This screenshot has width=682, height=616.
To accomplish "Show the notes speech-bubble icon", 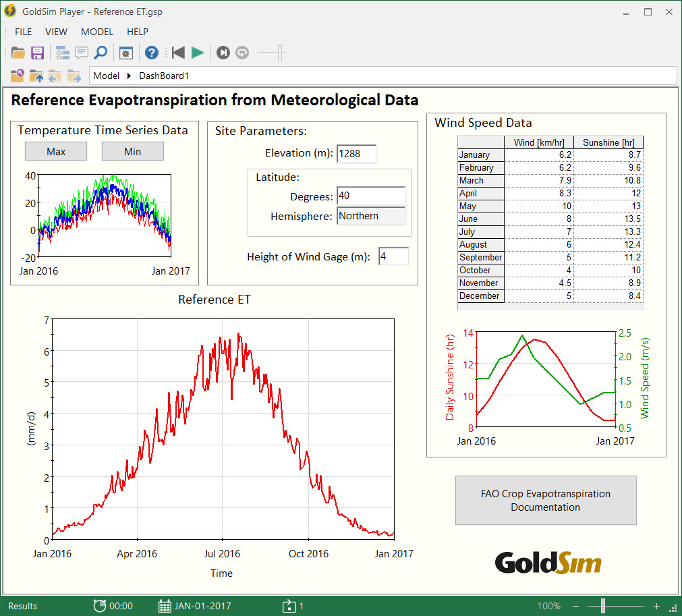I will [82, 53].
